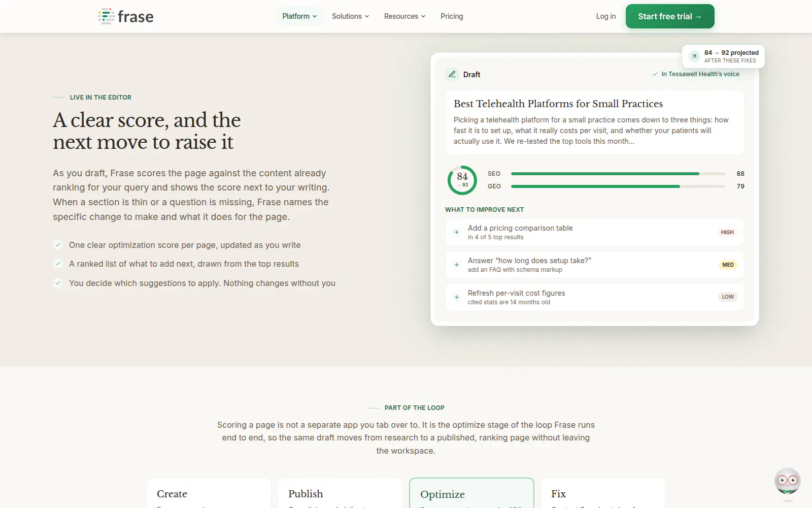Select the Create stage card
Image resolution: width=812 pixels, height=508 pixels.
(x=209, y=493)
